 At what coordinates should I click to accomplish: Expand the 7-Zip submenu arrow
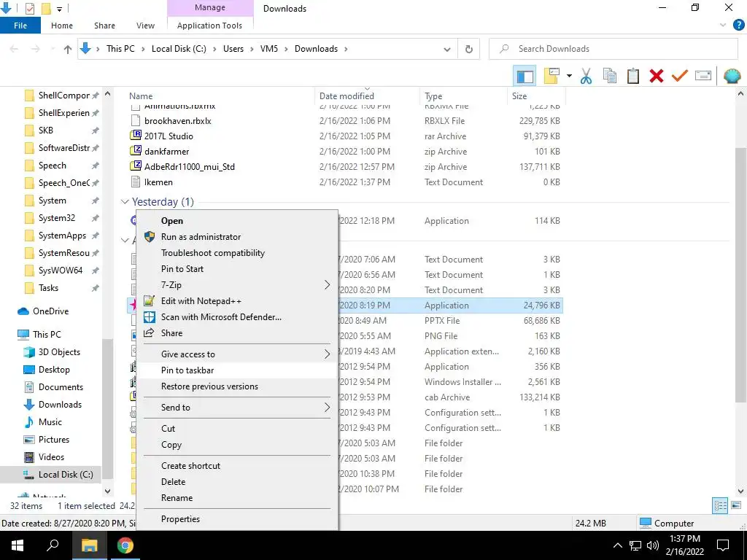pyautogui.click(x=327, y=285)
